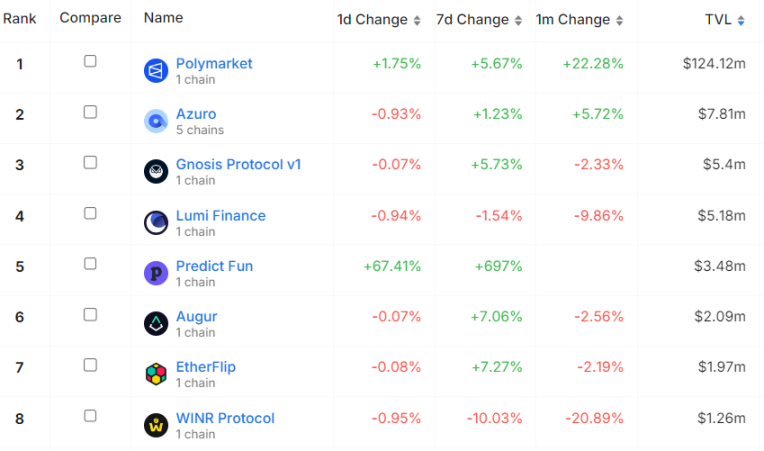Click the Name column header
764x451 pixels.
coord(163,18)
